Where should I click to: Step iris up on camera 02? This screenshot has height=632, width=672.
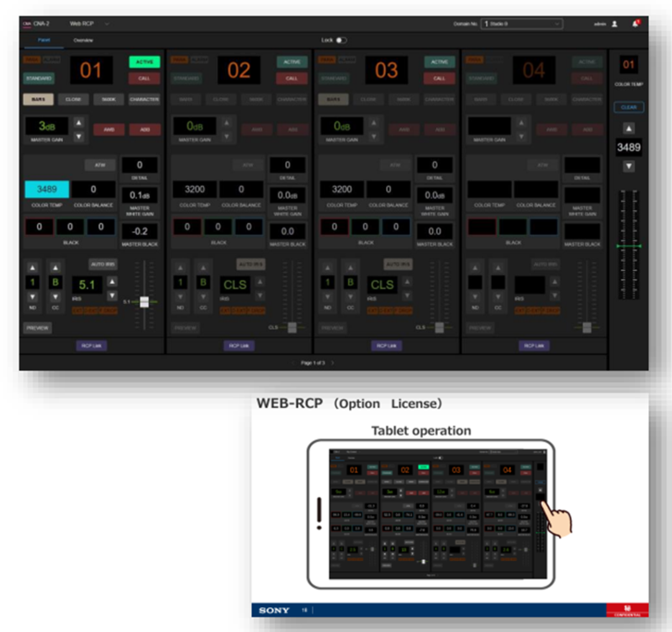pos(259,281)
